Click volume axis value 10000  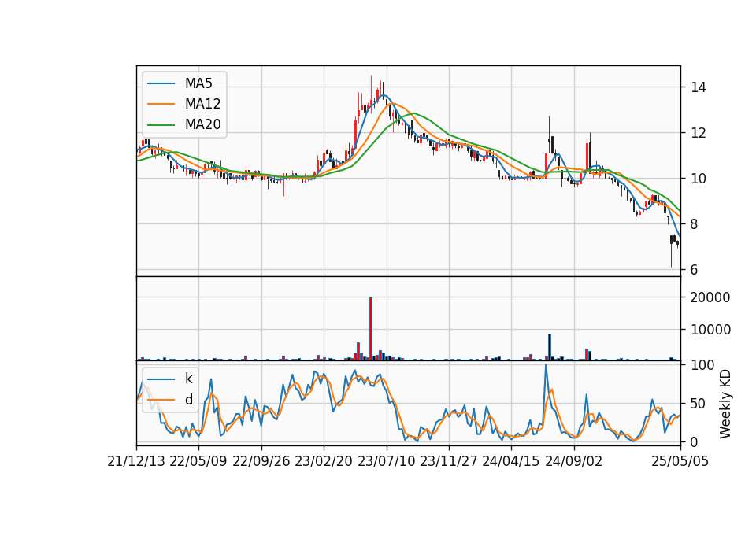click(710, 330)
